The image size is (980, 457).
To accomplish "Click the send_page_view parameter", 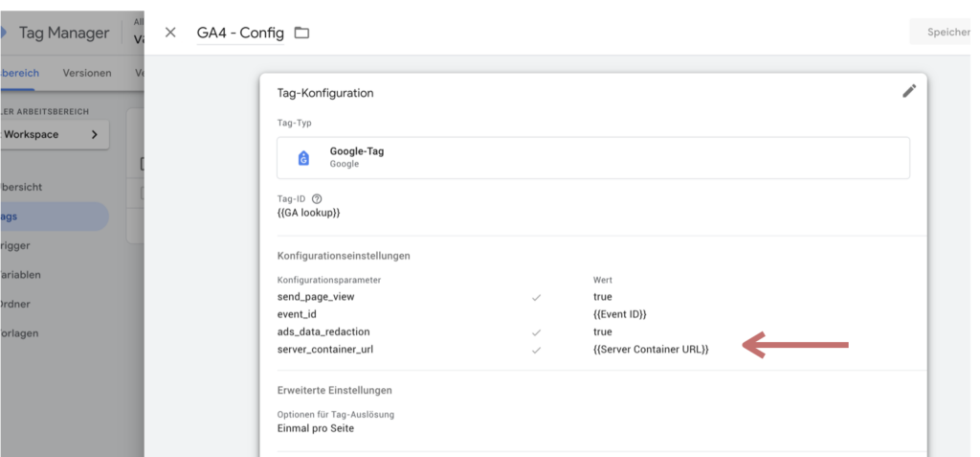I will (316, 297).
